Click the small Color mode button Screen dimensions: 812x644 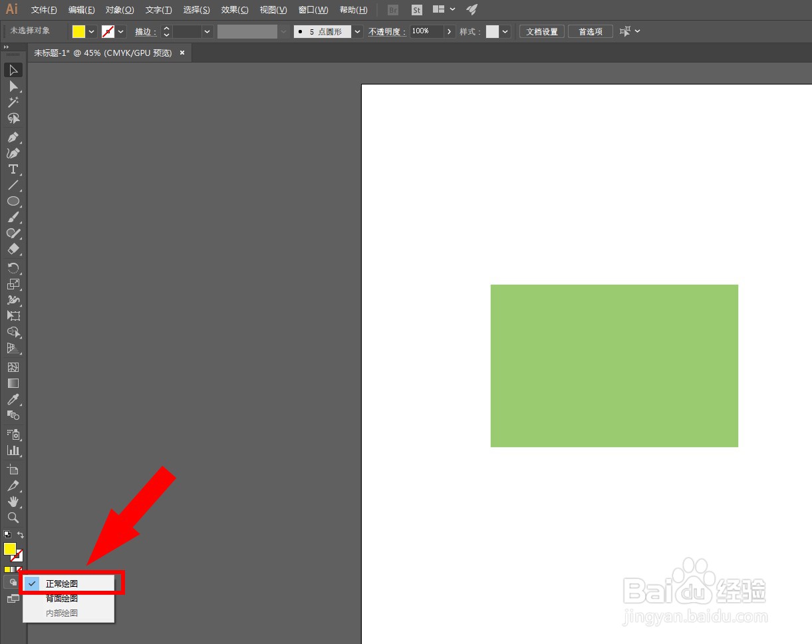(x=7, y=569)
